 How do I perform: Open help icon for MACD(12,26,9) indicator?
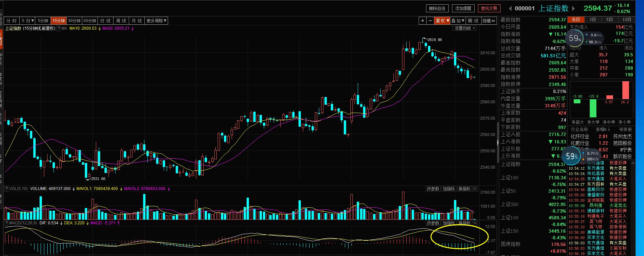[6, 223]
